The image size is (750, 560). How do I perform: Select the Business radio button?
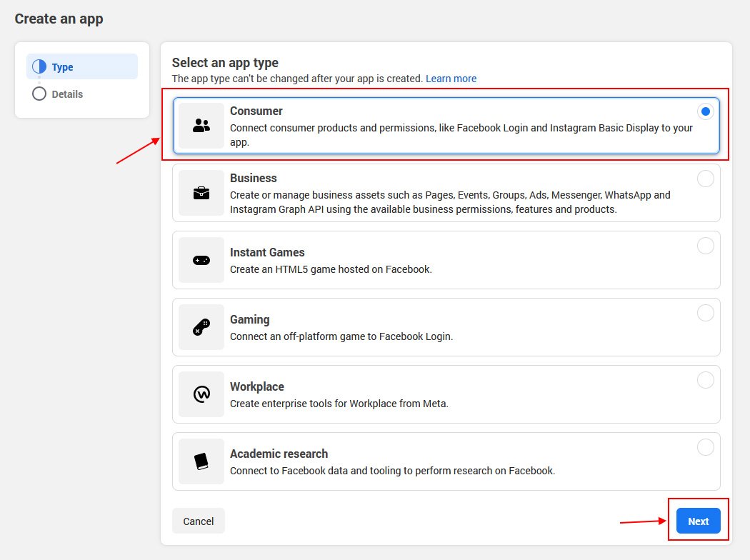pos(705,179)
